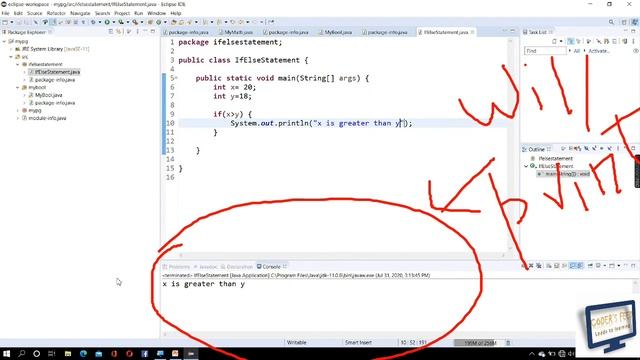Switch to MyBool.java editor tab
The width and height of the screenshot is (640, 360).
(337, 32)
